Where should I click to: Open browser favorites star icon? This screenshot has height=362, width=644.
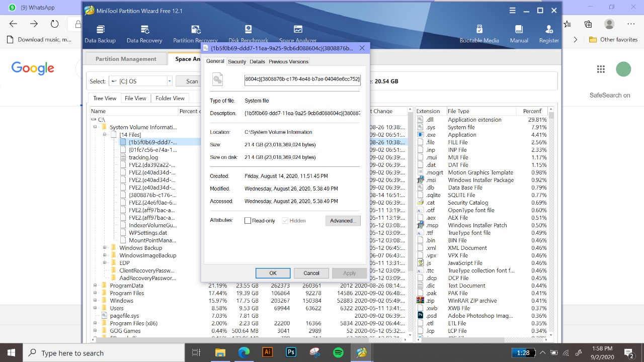[x=567, y=24]
